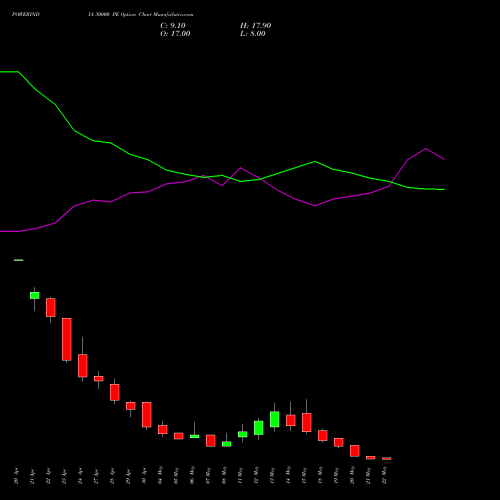Click the green candlestick above 08 May
The width and height of the screenshot is (500, 500).
(227, 444)
